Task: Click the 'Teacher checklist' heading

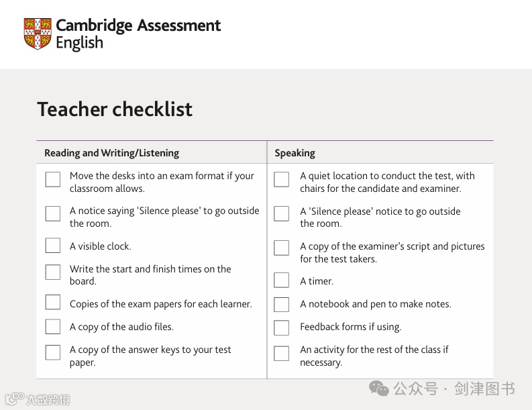Action: pos(115,109)
